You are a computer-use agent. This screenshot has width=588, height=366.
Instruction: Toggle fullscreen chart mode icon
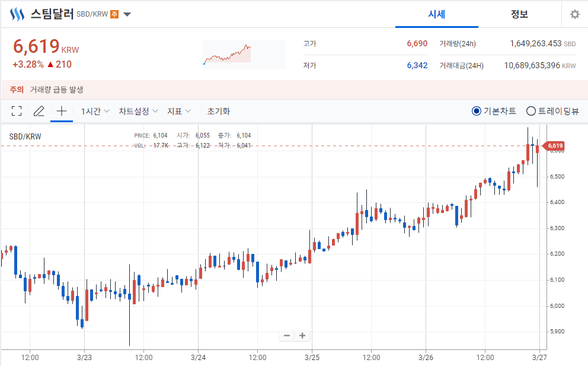[x=17, y=111]
